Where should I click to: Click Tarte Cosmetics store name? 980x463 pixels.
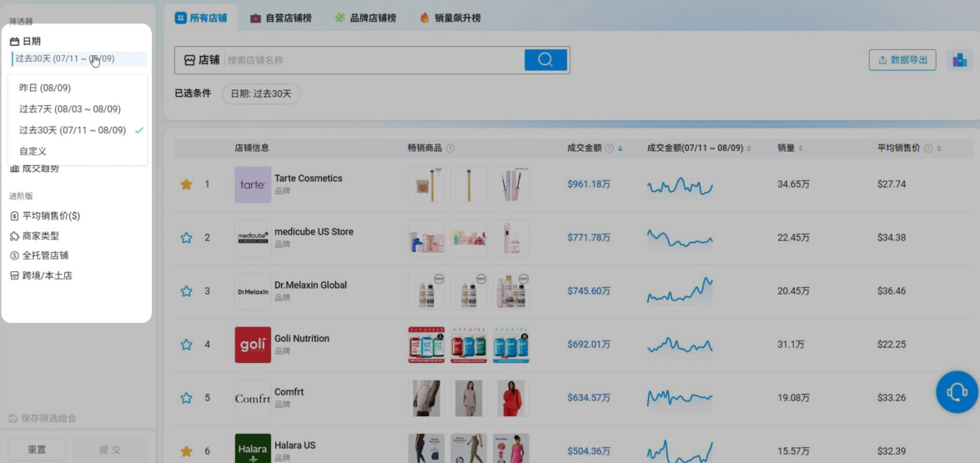pyautogui.click(x=308, y=178)
